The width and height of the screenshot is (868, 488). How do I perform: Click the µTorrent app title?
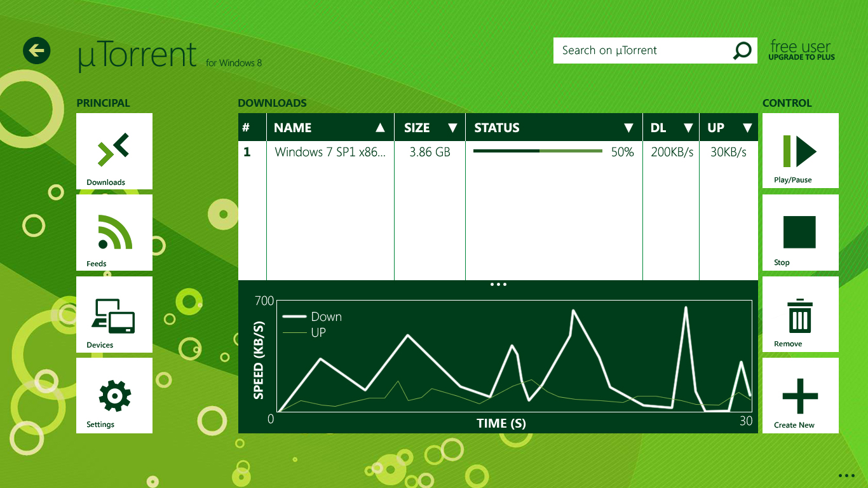(137, 56)
